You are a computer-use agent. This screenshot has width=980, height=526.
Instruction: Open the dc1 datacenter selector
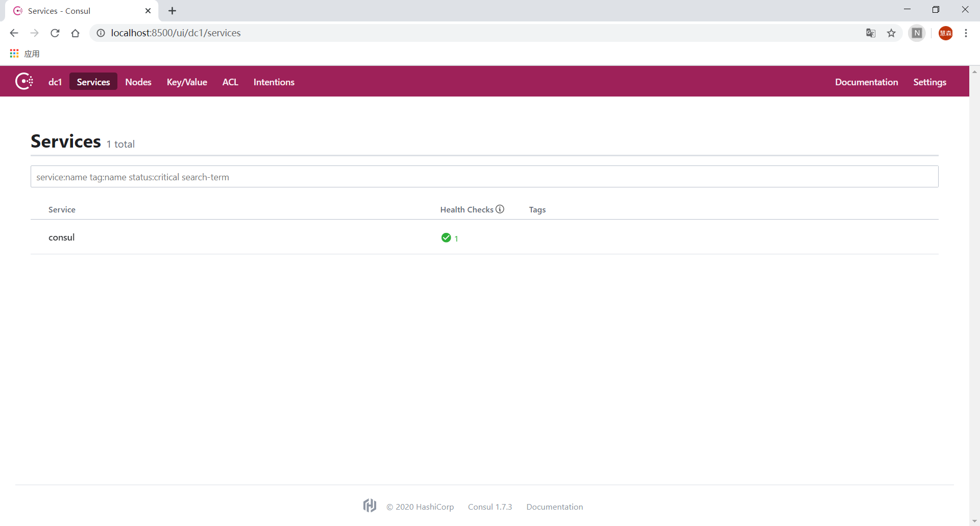click(x=55, y=82)
